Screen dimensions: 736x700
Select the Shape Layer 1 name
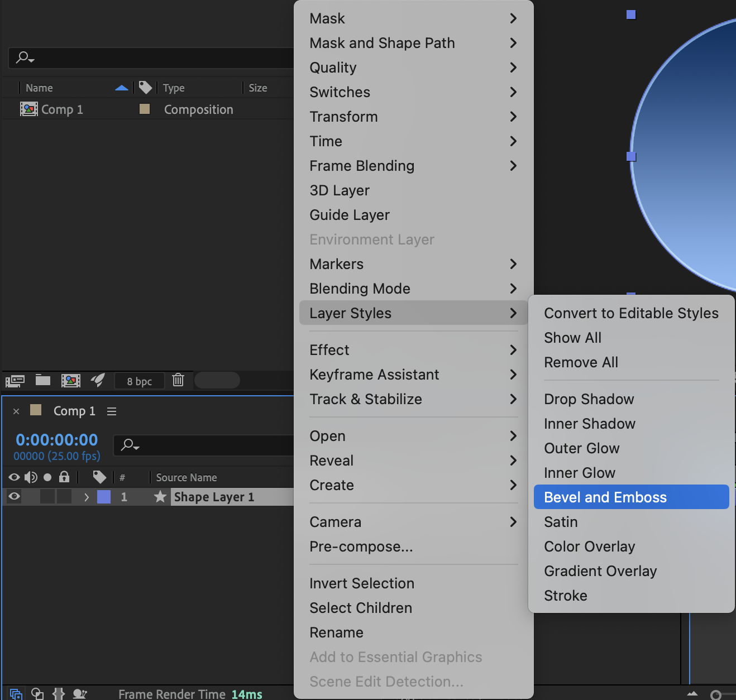(214, 497)
